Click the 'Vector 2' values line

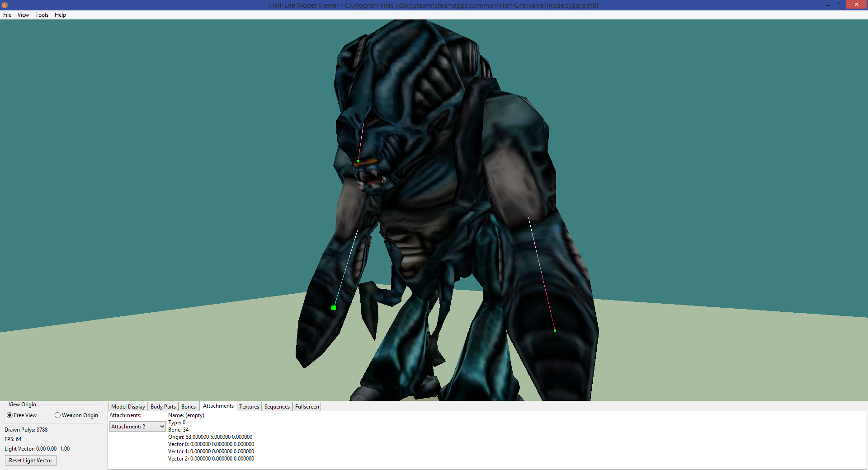[211, 459]
